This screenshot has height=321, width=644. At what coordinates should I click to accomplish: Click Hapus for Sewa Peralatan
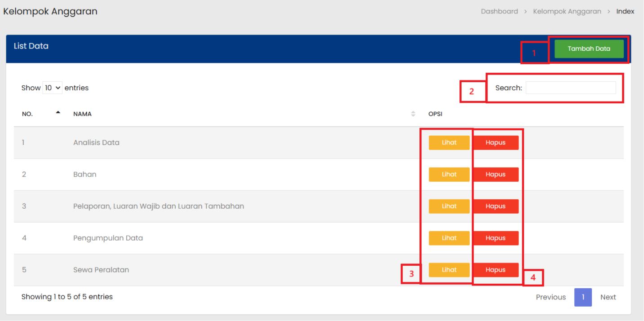pos(495,270)
